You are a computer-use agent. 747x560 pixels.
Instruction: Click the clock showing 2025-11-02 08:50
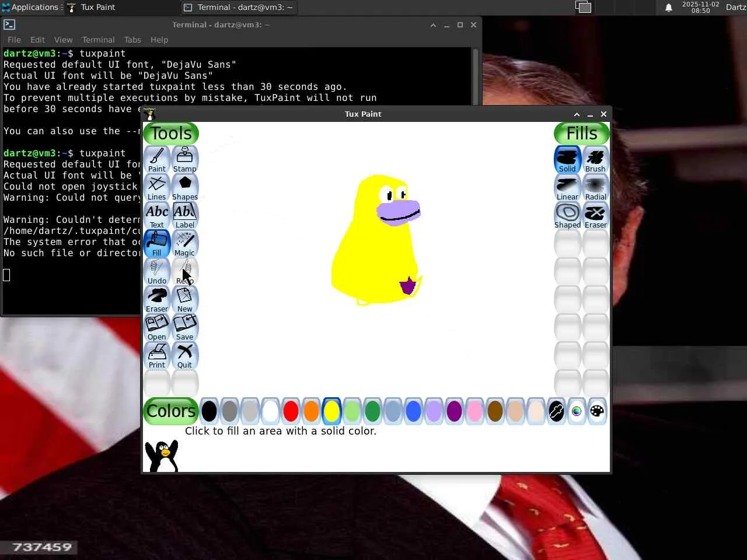click(x=700, y=7)
